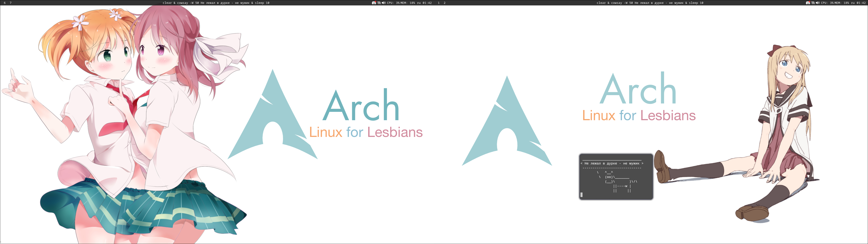Click crossed-out eye icon on right monitor bar
868x244 pixels.
pos(813,3)
